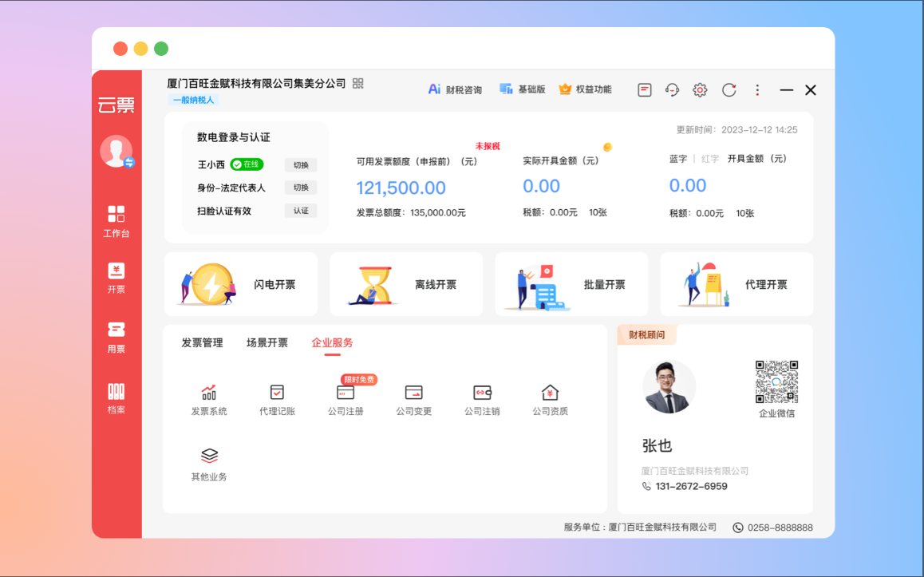
Task: Open the 基础版 version selector
Action: 522,89
